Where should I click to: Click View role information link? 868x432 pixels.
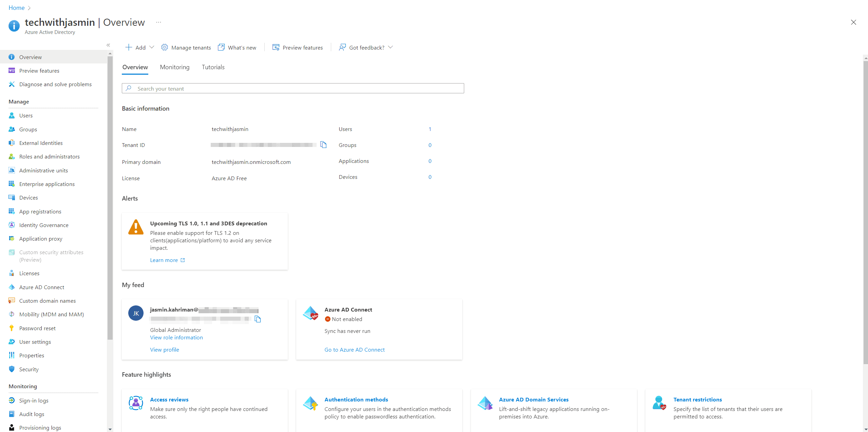(x=176, y=337)
